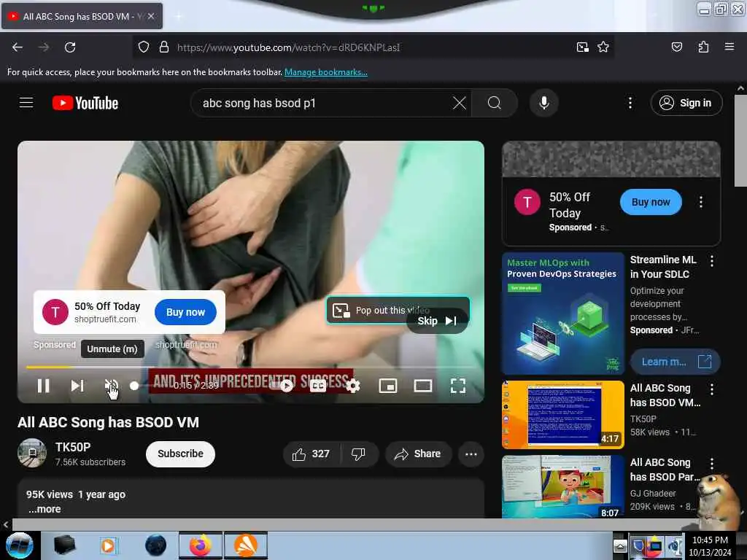Click Buy now on the video overlay ad
This screenshot has width=747, height=560.
[185, 312]
